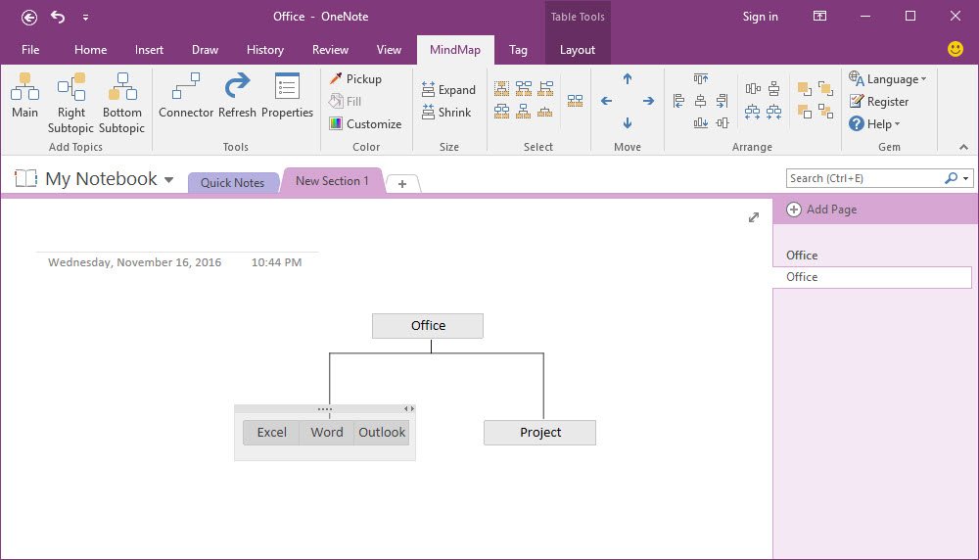Undo the last action
The height and width of the screenshot is (560, 979).
click(x=58, y=17)
